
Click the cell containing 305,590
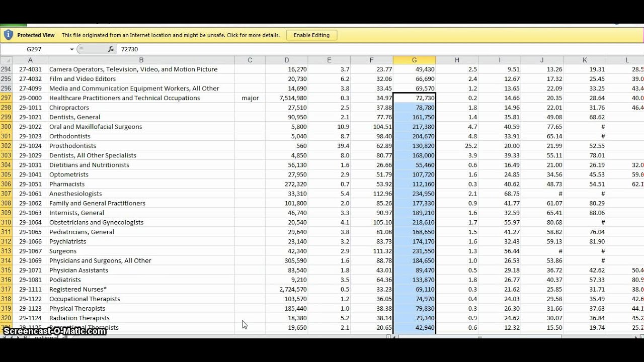(x=287, y=260)
